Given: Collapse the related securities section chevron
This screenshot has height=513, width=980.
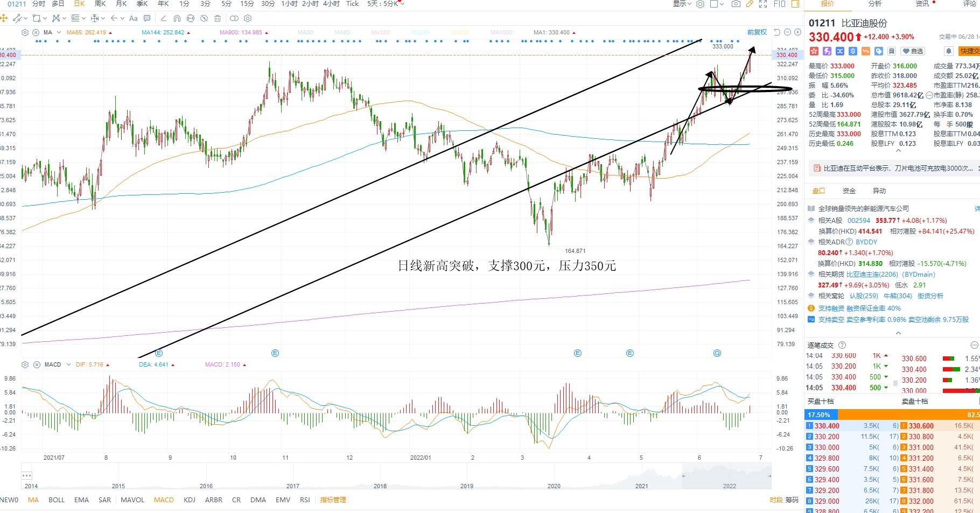Looking at the screenshot, I should 898,333.
